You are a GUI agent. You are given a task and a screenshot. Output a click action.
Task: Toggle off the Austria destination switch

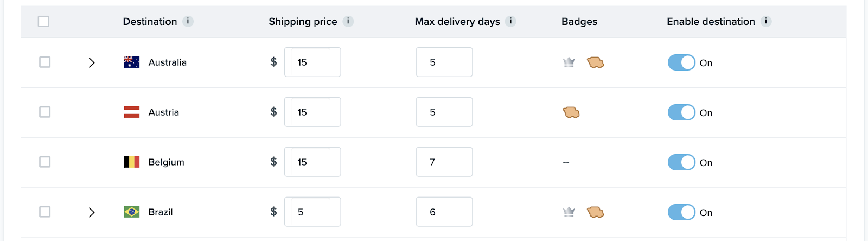pos(681,112)
